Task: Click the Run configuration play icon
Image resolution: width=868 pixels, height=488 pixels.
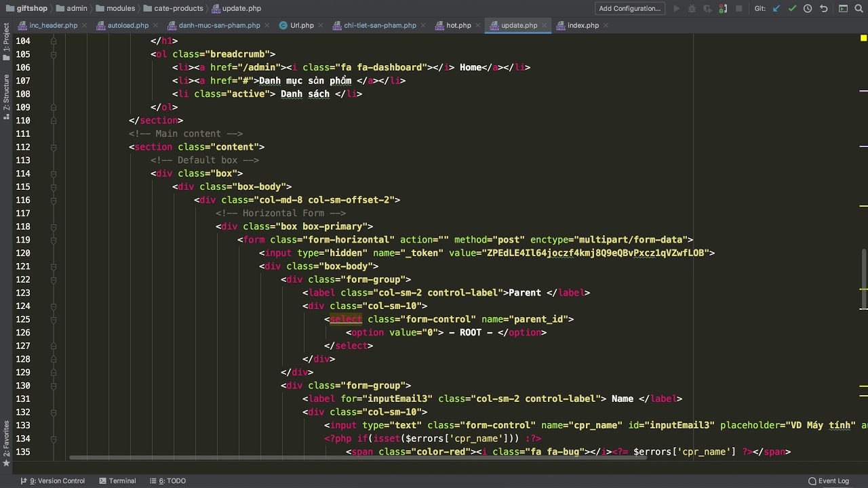Action: 676,9
